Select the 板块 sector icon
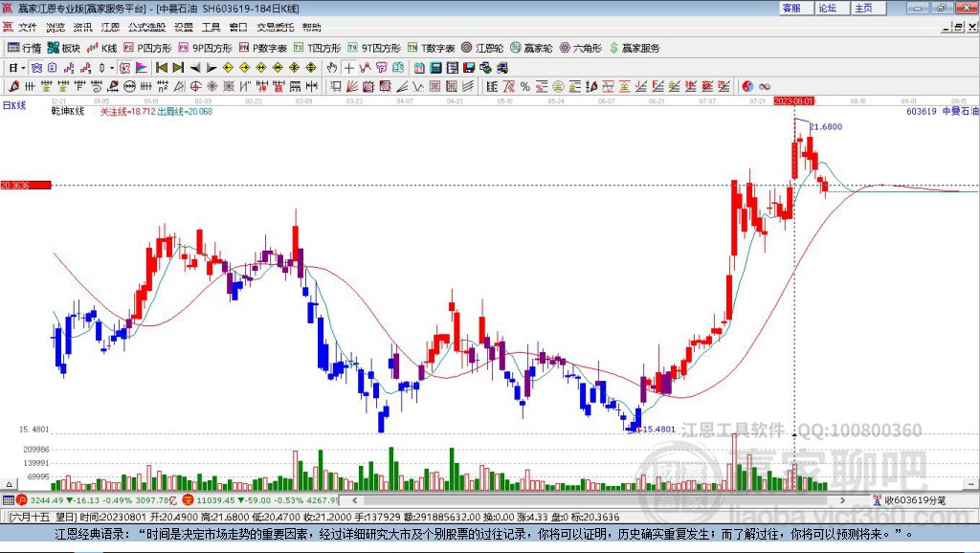The width and height of the screenshot is (980, 553). click(x=64, y=48)
